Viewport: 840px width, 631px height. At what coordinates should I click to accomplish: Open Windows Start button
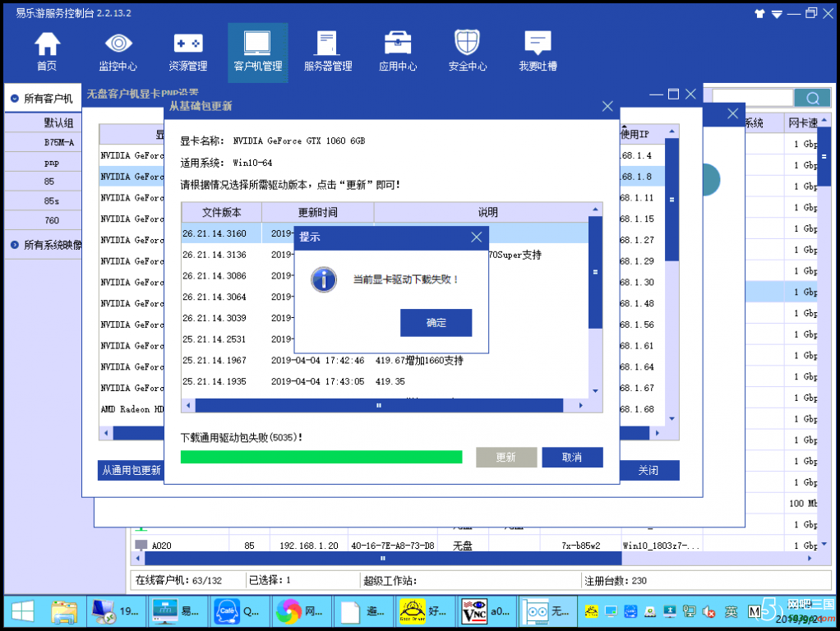(23, 611)
